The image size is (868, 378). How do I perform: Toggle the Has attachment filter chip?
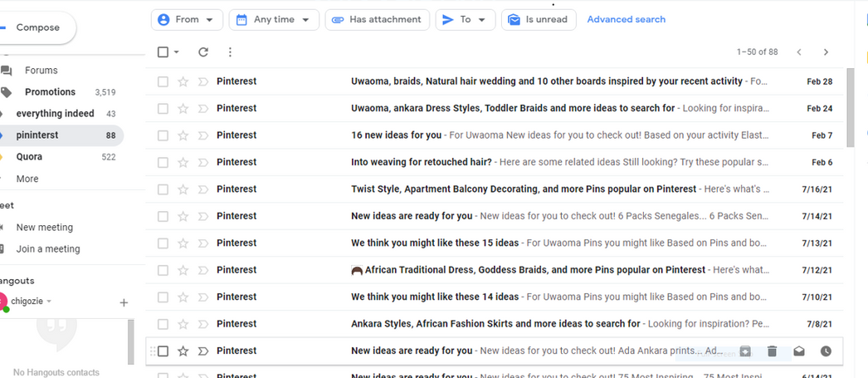[x=377, y=19]
